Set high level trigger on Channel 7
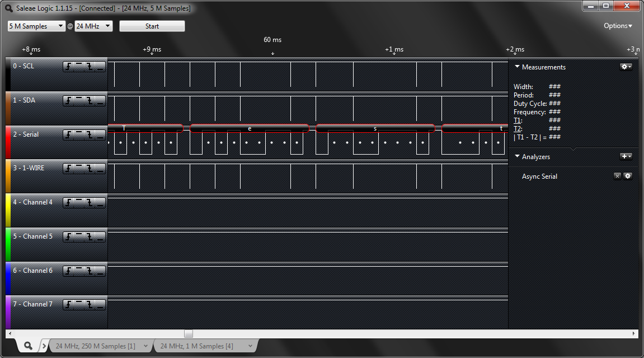Viewport: 644px width, 358px height. coord(79,305)
